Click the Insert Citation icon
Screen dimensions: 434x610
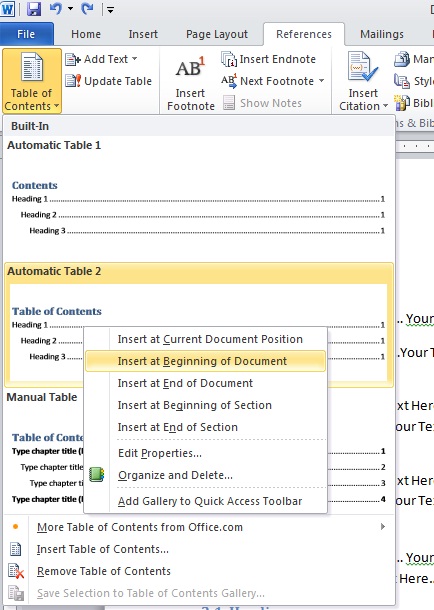click(362, 67)
